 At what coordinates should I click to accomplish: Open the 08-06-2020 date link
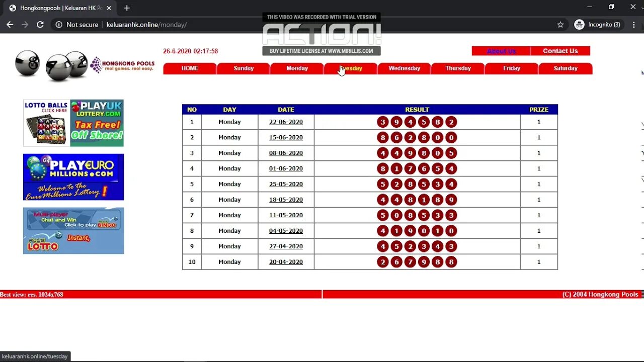point(286,153)
